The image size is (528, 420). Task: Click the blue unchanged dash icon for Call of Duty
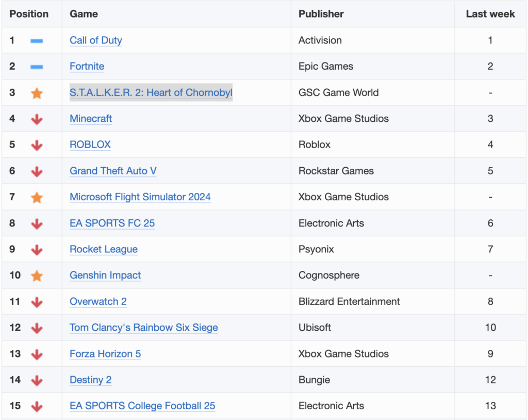point(37,41)
